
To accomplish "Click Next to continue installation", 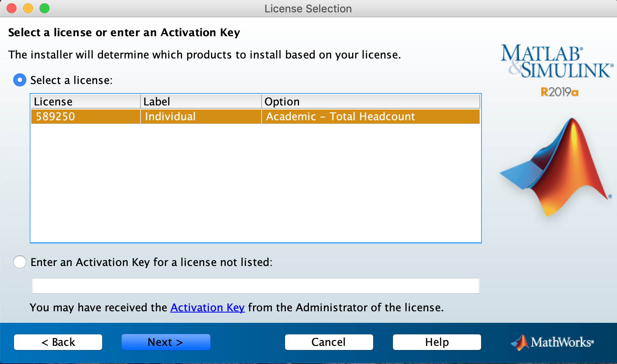I will click(166, 342).
